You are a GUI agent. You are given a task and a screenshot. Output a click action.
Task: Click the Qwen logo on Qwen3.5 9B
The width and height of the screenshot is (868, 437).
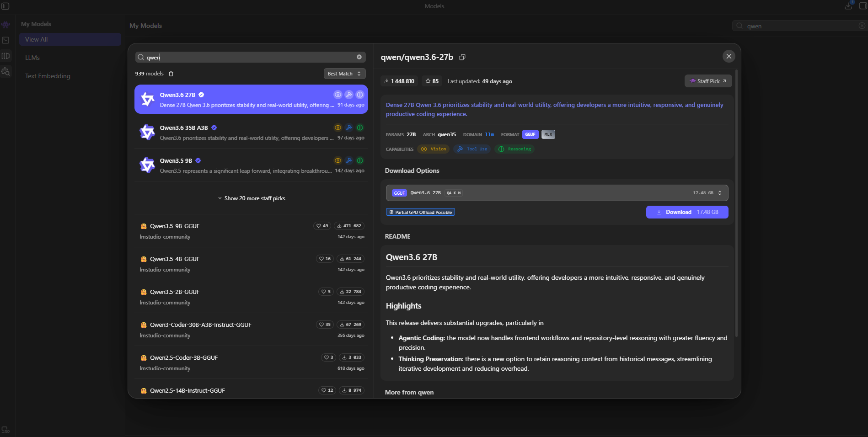pos(147,165)
